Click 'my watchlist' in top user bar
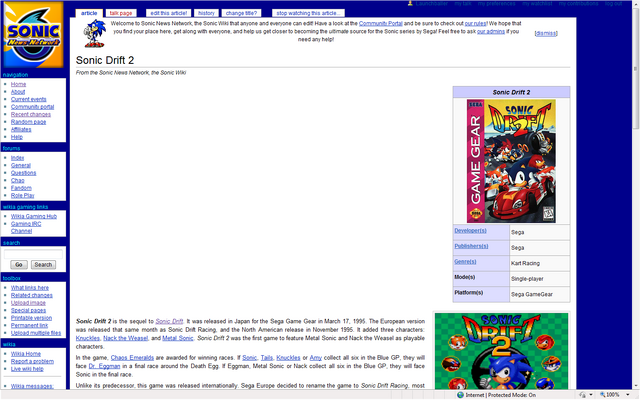This screenshot has width=640, height=400. (x=537, y=4)
